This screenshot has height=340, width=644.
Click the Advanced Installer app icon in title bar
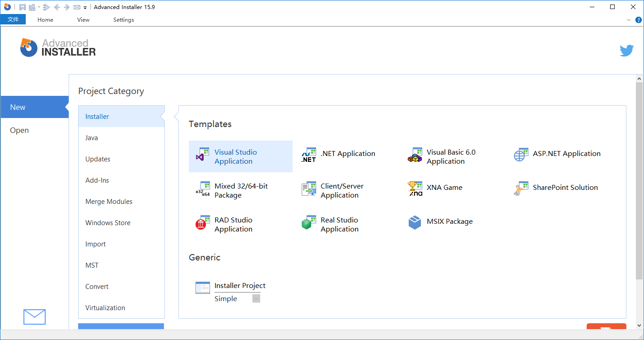7,7
